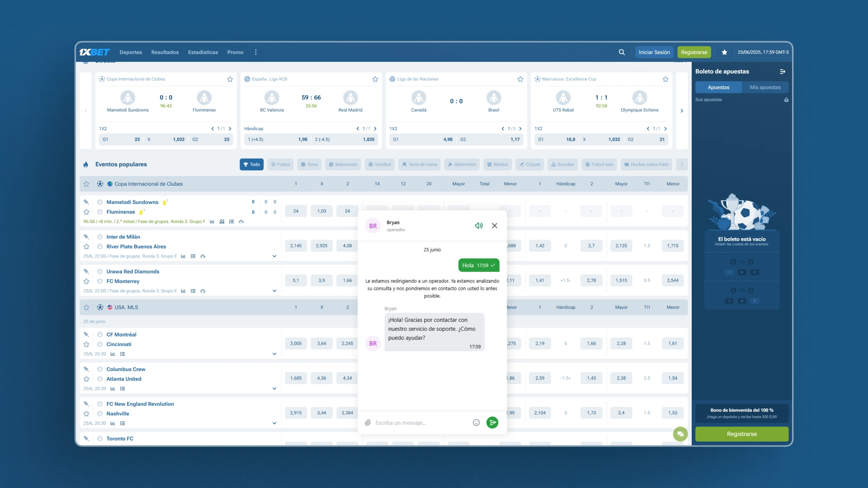Open the list icon for FC New England Revolution match
The width and height of the screenshot is (868, 488).
click(x=123, y=424)
